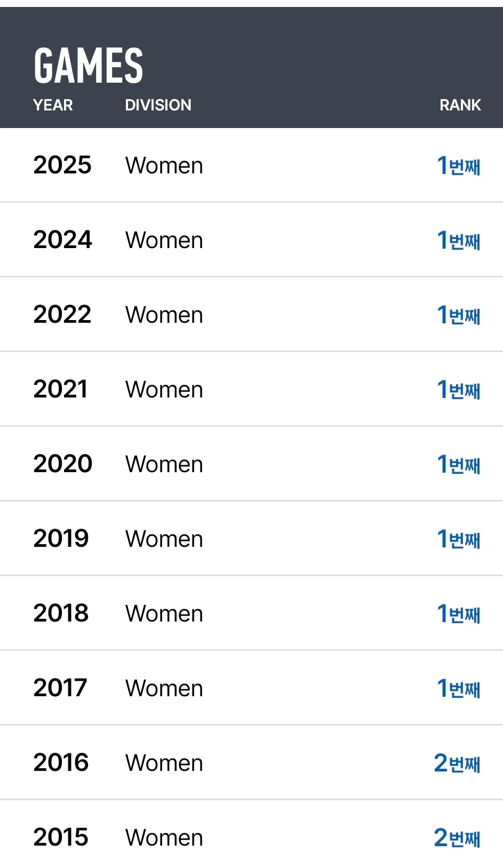
Task: Click Women division in 2019 row
Action: [164, 539]
